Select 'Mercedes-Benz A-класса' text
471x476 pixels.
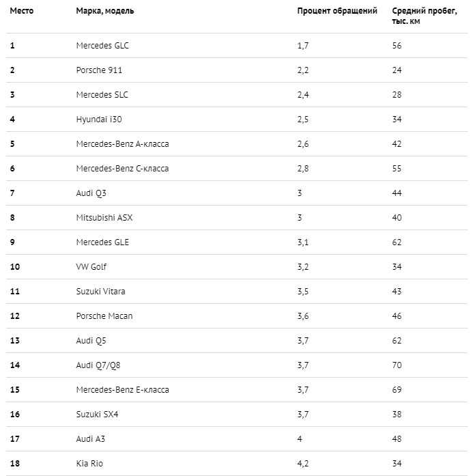pyautogui.click(x=122, y=144)
